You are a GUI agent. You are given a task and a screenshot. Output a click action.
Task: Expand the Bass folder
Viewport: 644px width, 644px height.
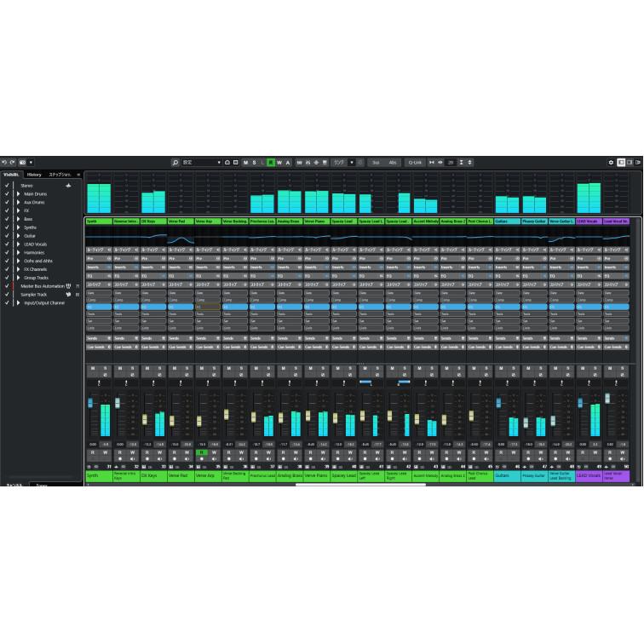[18, 219]
